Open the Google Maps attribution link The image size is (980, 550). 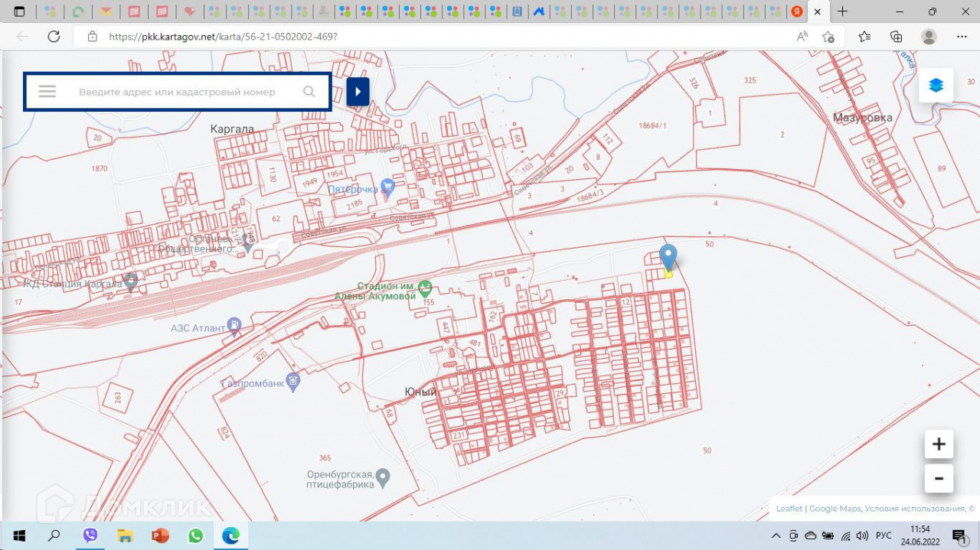pyautogui.click(x=835, y=509)
